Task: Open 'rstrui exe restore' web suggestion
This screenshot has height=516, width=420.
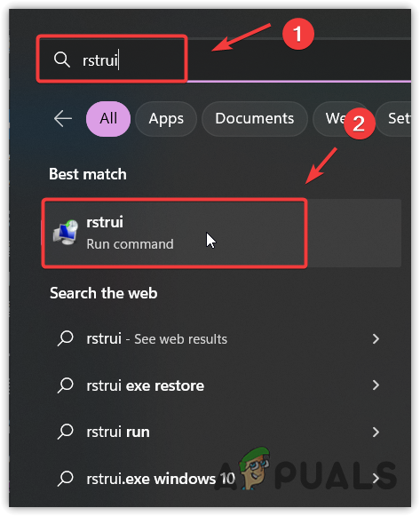Action: click(218, 385)
